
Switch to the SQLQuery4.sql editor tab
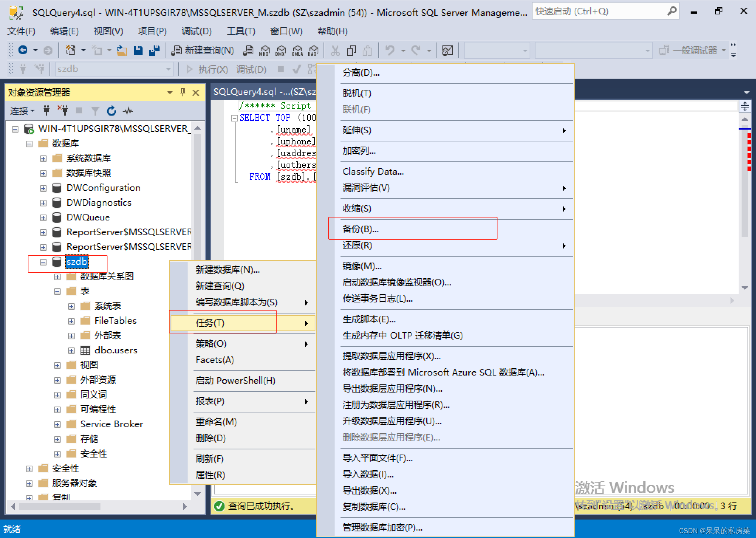pyautogui.click(x=264, y=92)
